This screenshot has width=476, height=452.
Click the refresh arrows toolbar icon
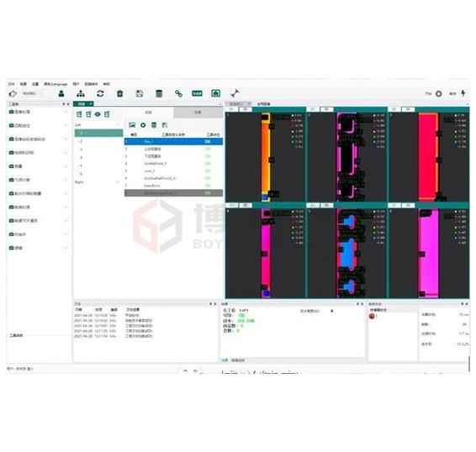tap(100, 93)
